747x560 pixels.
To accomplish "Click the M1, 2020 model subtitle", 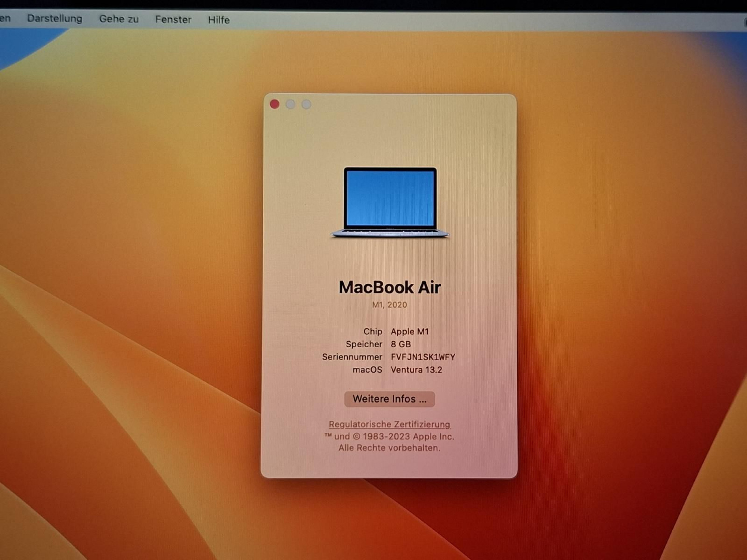I will [389, 305].
